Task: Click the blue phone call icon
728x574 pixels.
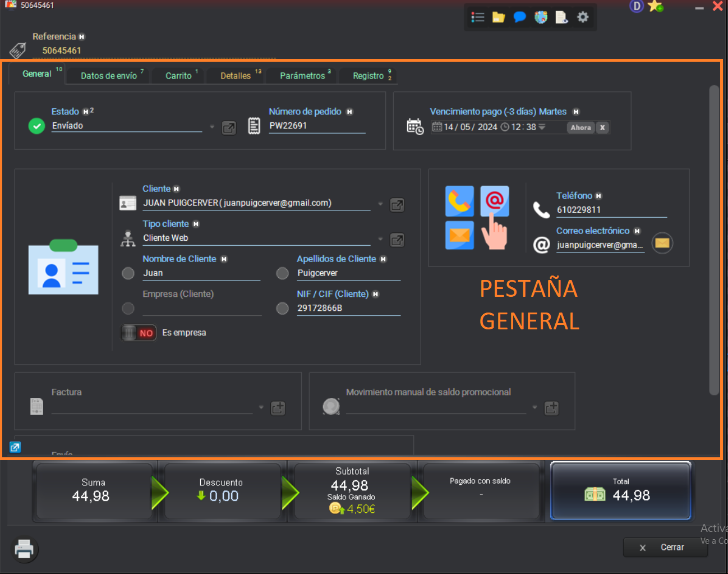Action: (x=459, y=201)
